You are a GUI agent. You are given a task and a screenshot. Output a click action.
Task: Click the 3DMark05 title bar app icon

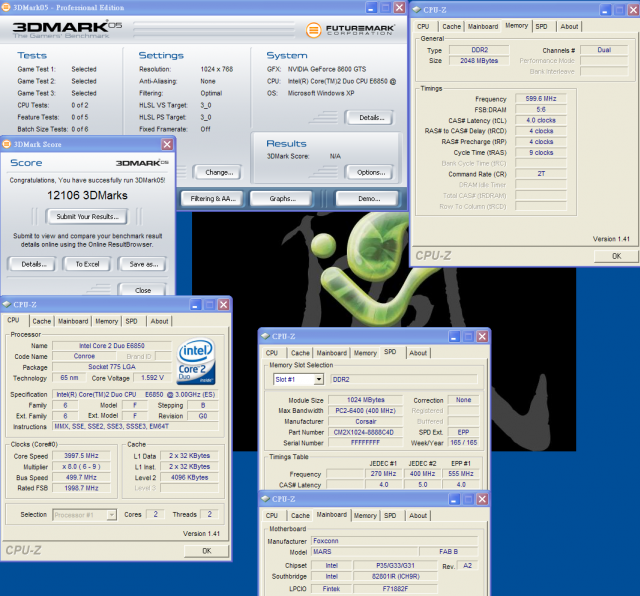[x=6, y=7]
